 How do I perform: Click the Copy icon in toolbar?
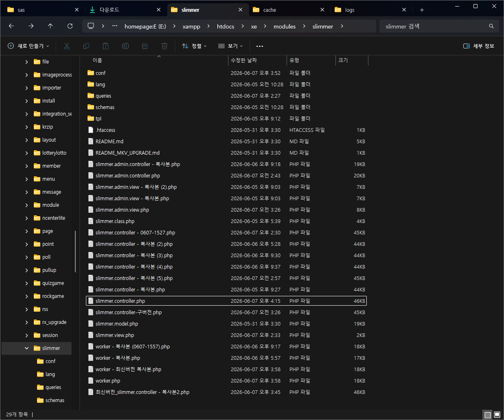[86, 46]
